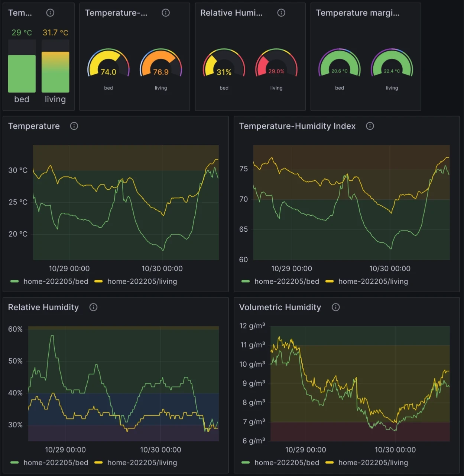Click the "20 °C" axis label in the Temperature graph

click(x=18, y=234)
